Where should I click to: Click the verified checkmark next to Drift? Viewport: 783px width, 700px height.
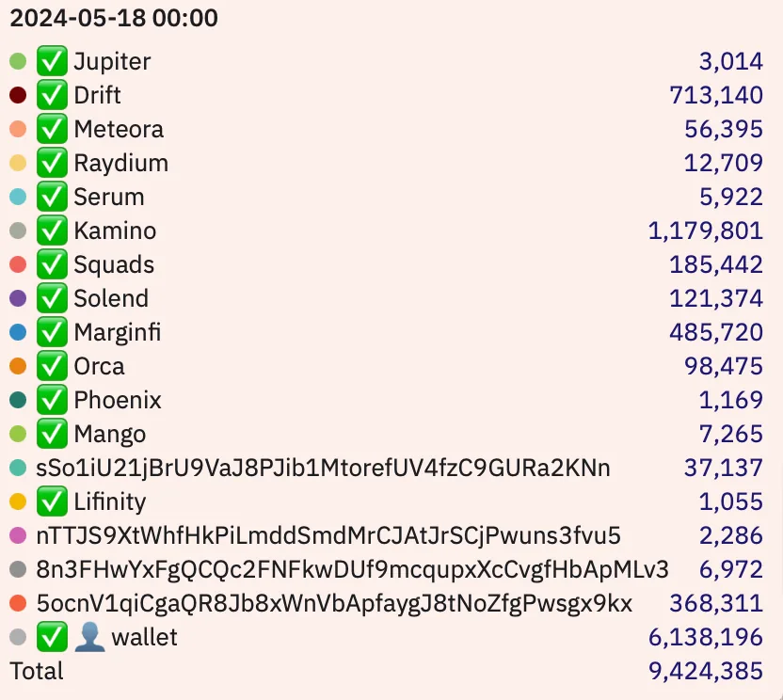click(x=52, y=95)
